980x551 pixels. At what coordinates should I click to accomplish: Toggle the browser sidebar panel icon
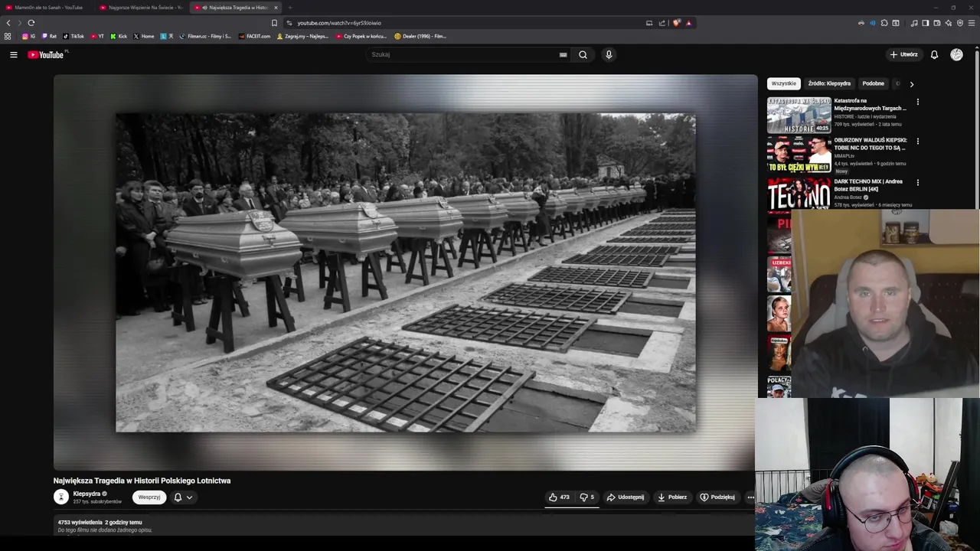[x=925, y=23]
